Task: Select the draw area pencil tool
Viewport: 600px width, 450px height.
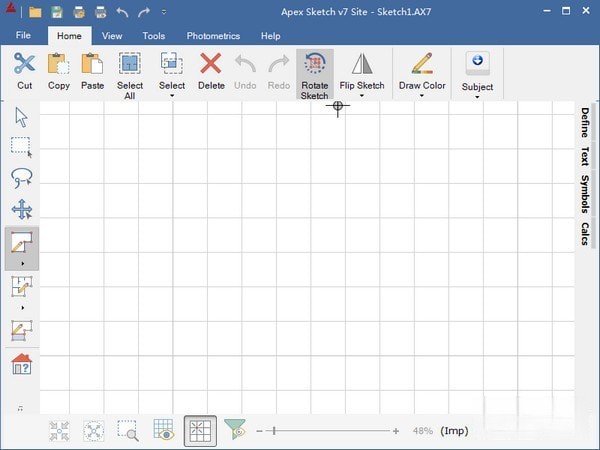Action: pyautogui.click(x=21, y=242)
